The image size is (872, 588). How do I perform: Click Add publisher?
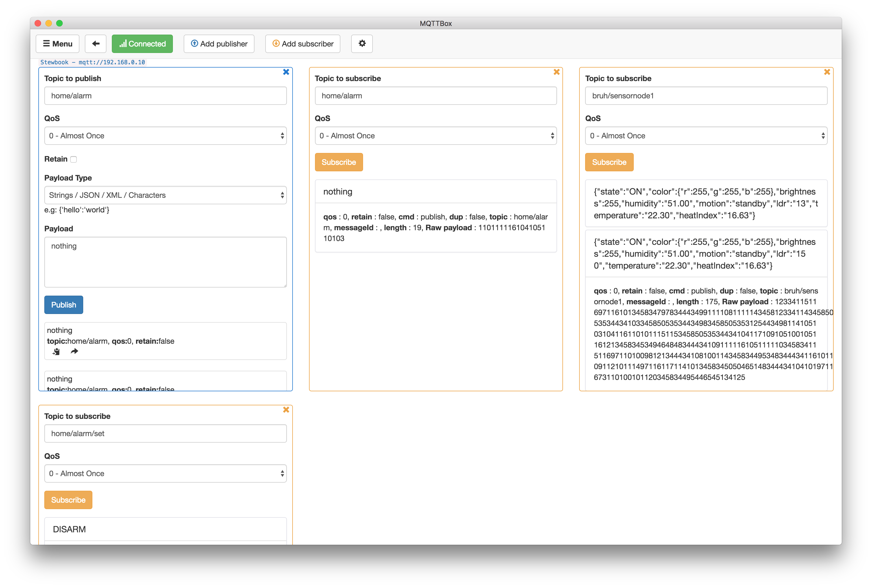click(219, 44)
